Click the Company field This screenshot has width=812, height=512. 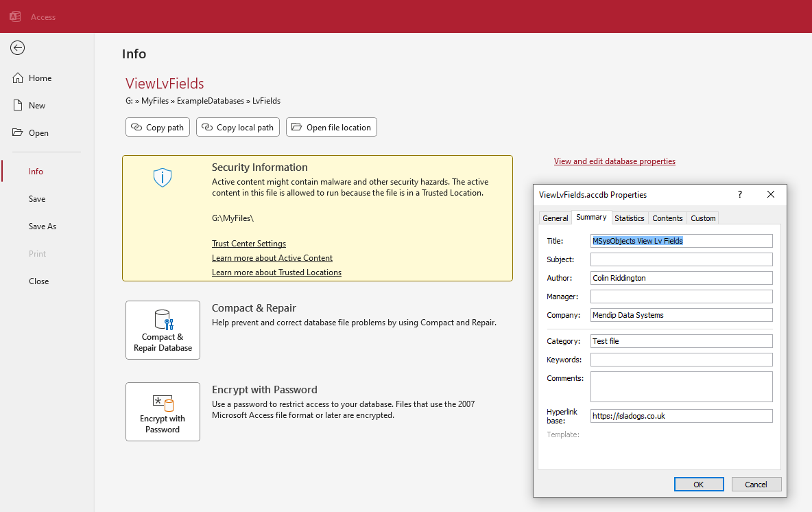pyautogui.click(x=682, y=315)
